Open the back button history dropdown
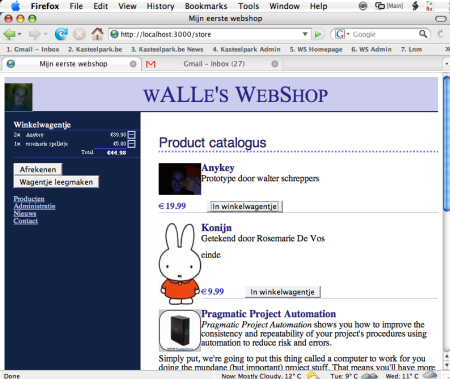The image size is (450, 379). click(x=20, y=34)
